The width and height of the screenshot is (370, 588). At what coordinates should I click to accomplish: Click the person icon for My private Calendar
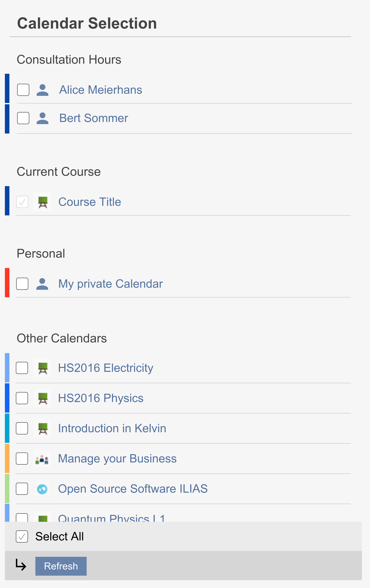pyautogui.click(x=42, y=284)
